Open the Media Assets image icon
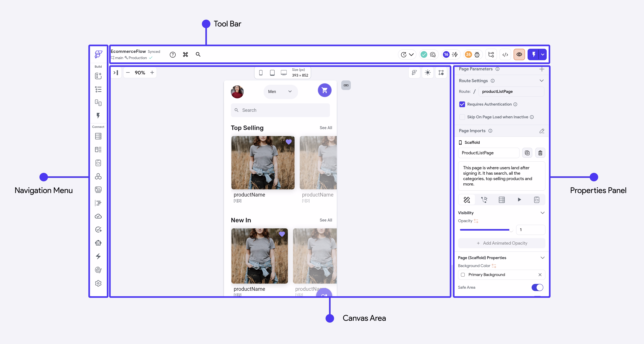644x344 pixels. [x=98, y=190]
